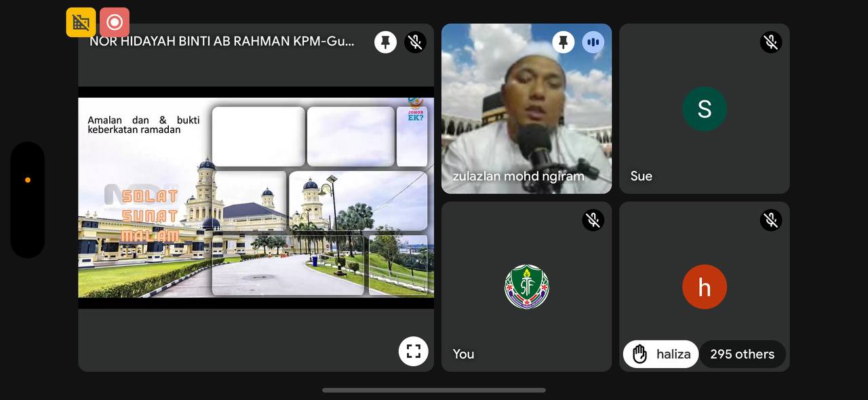The height and width of the screenshot is (400, 868).
Task: Tap the side pill with the orange dot
Action: pyautogui.click(x=28, y=199)
